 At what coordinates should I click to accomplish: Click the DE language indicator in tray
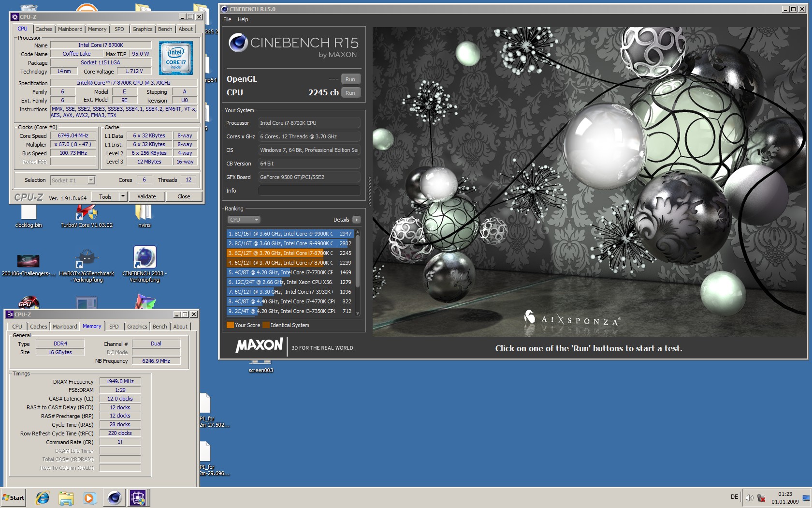tap(734, 497)
